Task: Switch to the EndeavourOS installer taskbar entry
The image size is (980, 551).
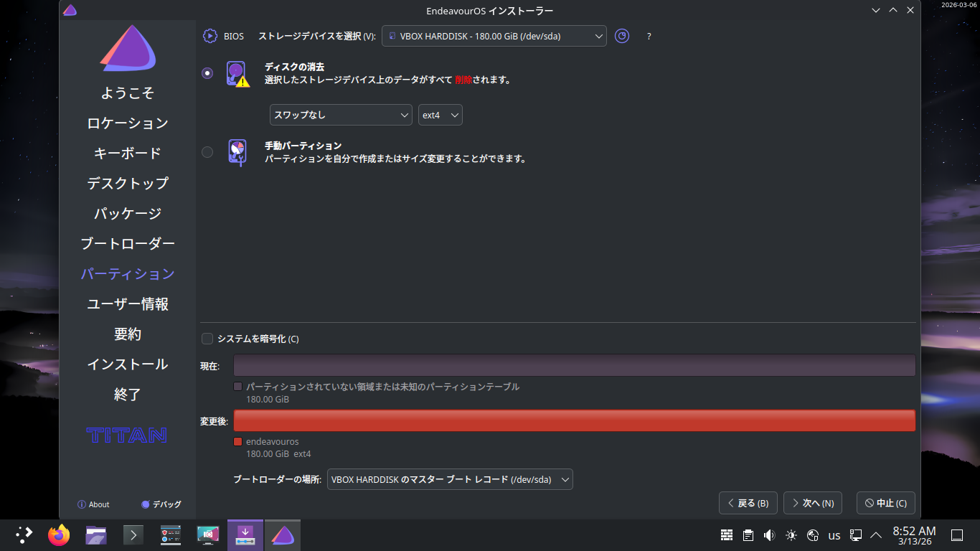Action: (283, 534)
